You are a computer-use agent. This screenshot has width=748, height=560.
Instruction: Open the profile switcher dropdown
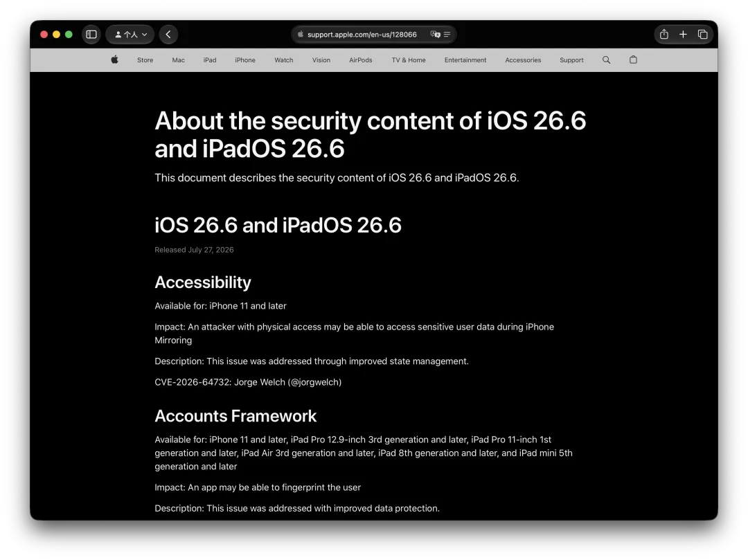pos(130,35)
